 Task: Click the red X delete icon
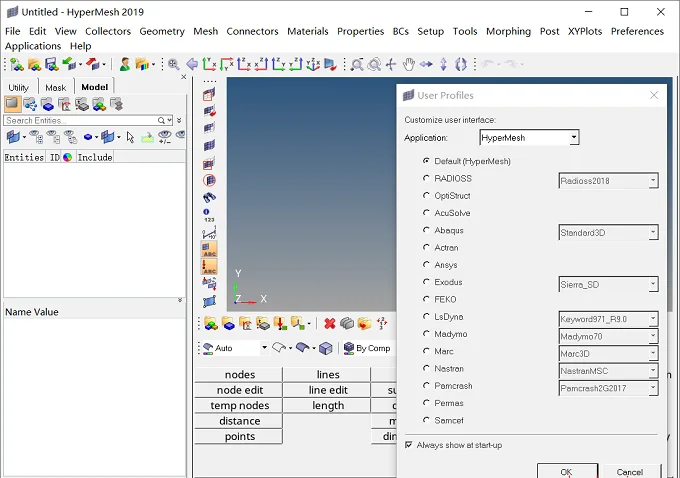[330, 324]
